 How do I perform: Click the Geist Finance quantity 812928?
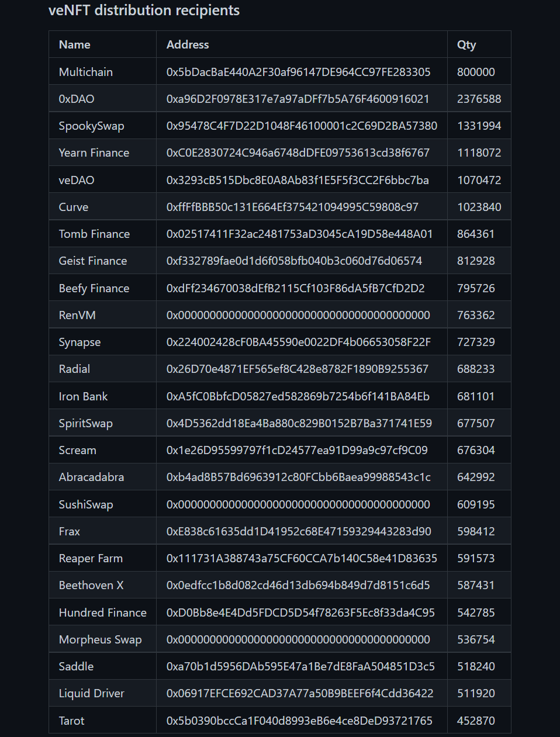(x=476, y=261)
